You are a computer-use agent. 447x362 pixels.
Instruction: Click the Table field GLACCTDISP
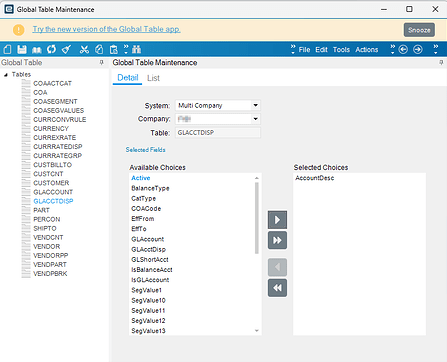click(x=218, y=133)
